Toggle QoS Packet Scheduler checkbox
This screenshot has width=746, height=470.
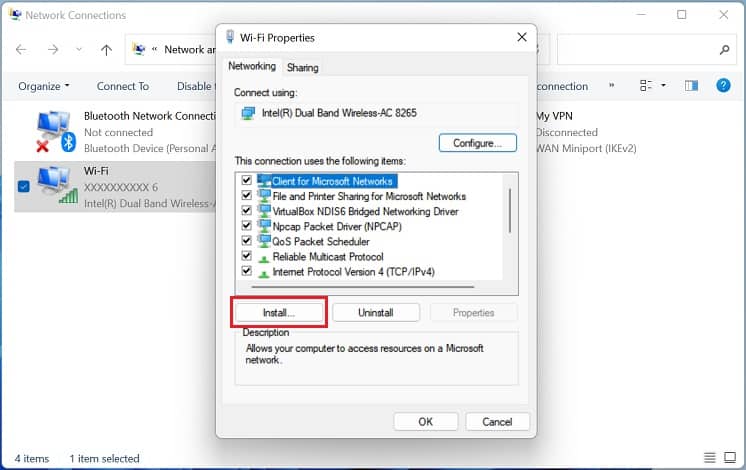coord(246,241)
